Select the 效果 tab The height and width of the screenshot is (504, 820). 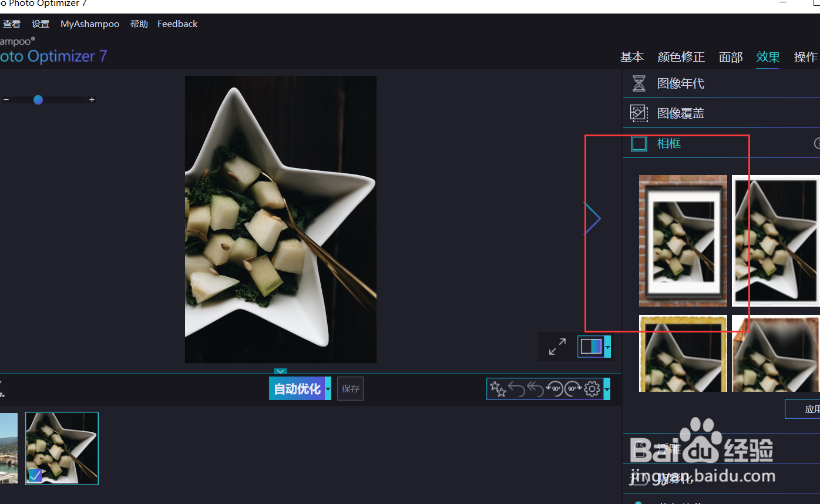(x=768, y=57)
